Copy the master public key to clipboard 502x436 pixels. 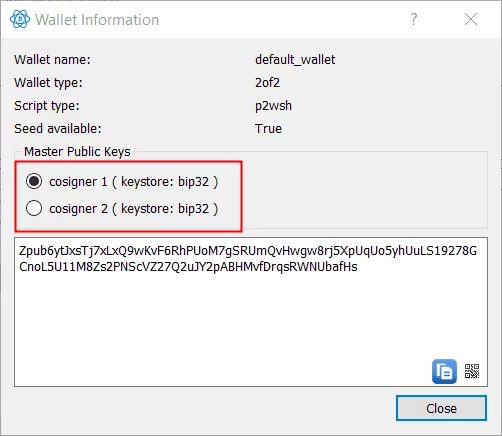(x=444, y=371)
